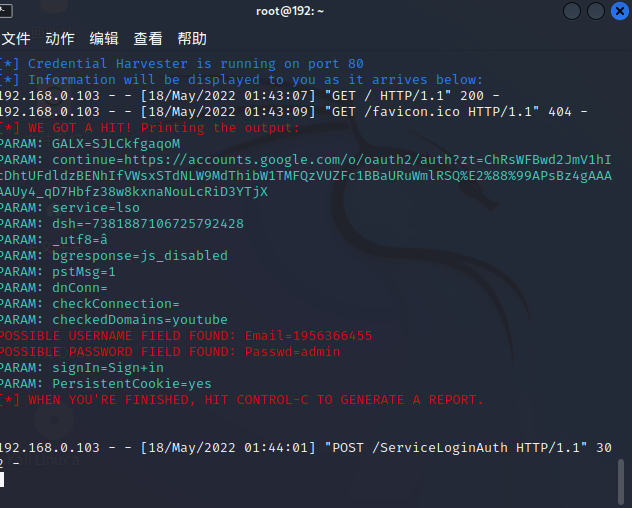Open the 编辑 menu
Screen dimensions: 632x508
(104, 39)
